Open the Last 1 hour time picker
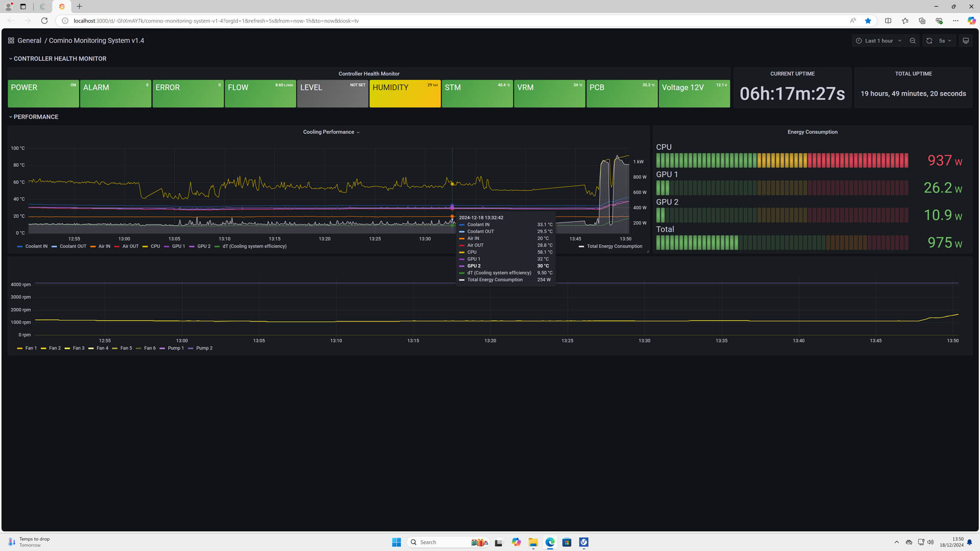Image resolution: width=980 pixels, height=551 pixels. coord(878,41)
